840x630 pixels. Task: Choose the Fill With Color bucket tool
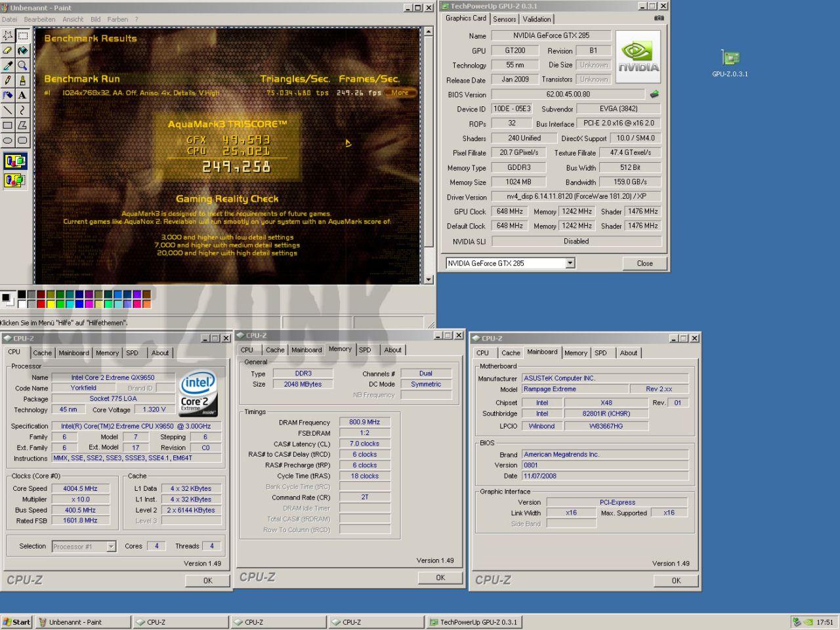(x=22, y=51)
